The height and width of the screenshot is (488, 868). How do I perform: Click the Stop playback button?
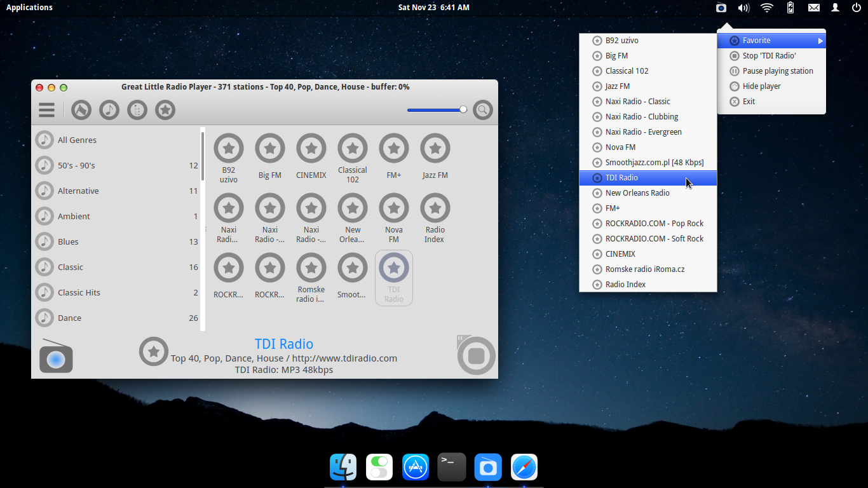tap(476, 355)
